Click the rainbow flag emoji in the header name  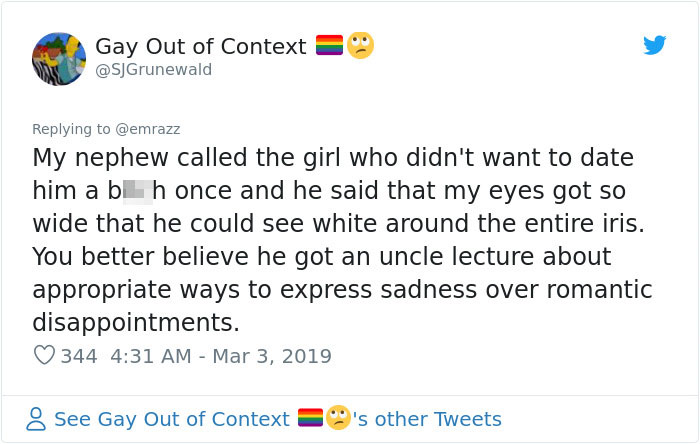329,45
